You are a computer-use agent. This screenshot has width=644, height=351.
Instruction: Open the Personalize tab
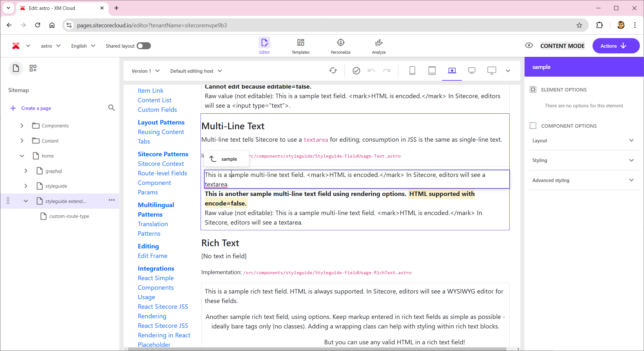pyautogui.click(x=341, y=46)
